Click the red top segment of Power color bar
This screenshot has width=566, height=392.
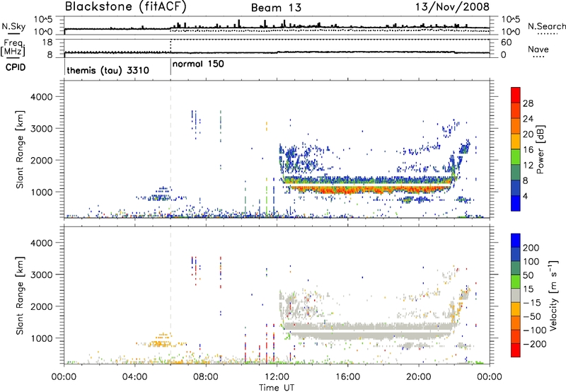tap(516, 95)
